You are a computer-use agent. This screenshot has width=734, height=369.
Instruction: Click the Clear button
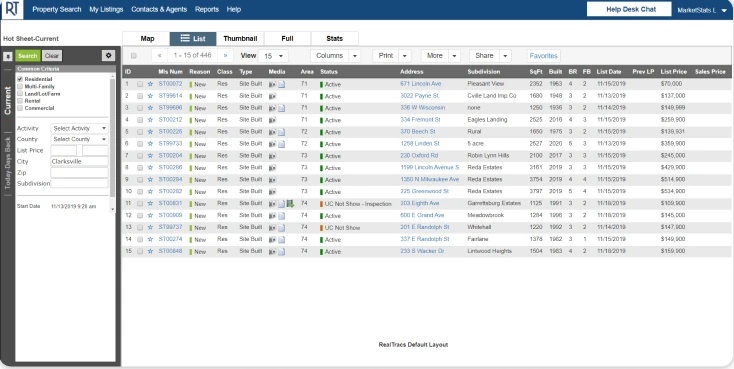(52, 56)
